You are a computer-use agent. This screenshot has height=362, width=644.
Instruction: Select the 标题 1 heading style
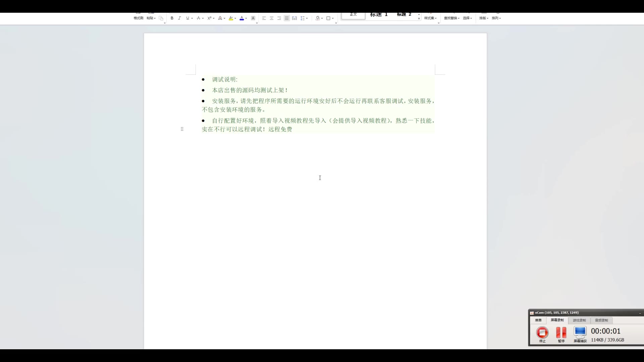click(379, 15)
